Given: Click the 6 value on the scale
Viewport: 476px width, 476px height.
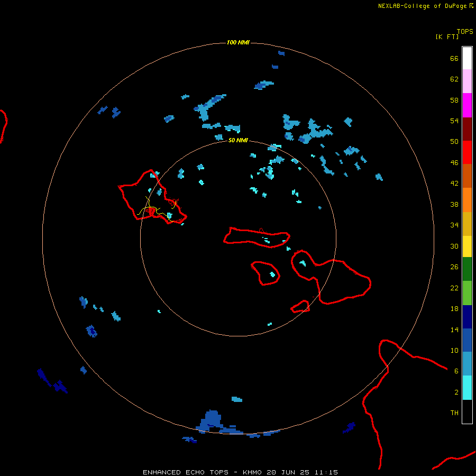Looking at the screenshot, I should click(456, 371).
